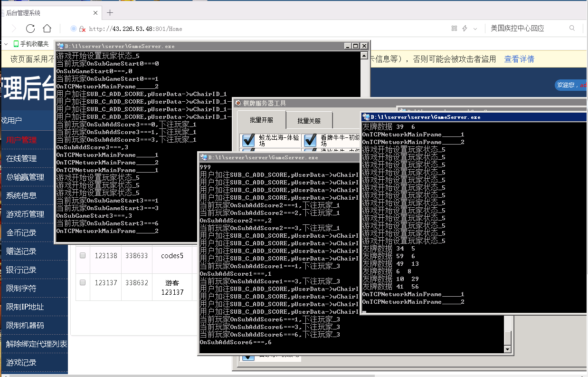Click the lightning speed-mode icon in address bar
The width and height of the screenshot is (588, 377).
pos(465,29)
